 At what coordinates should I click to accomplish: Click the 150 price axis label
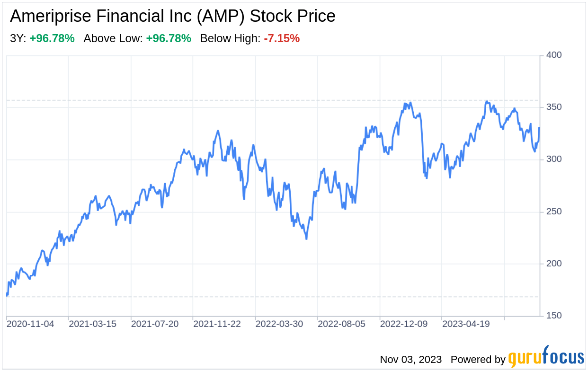point(554,316)
